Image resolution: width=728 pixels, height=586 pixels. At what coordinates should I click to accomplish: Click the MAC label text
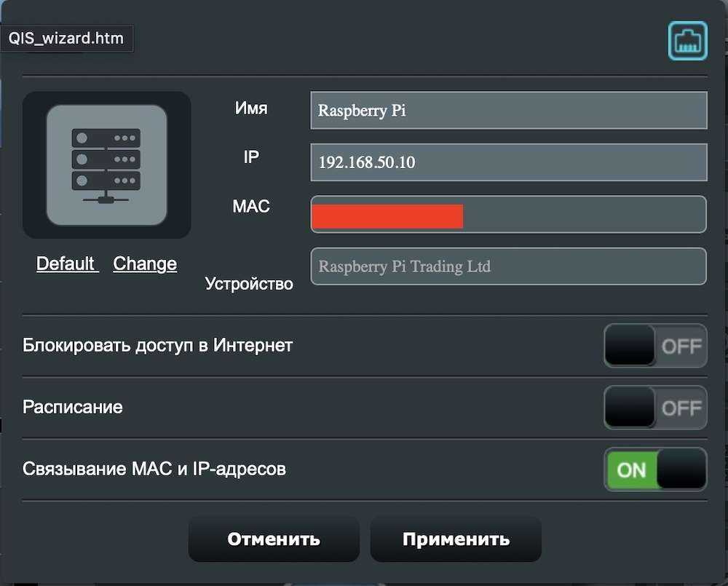(x=251, y=206)
